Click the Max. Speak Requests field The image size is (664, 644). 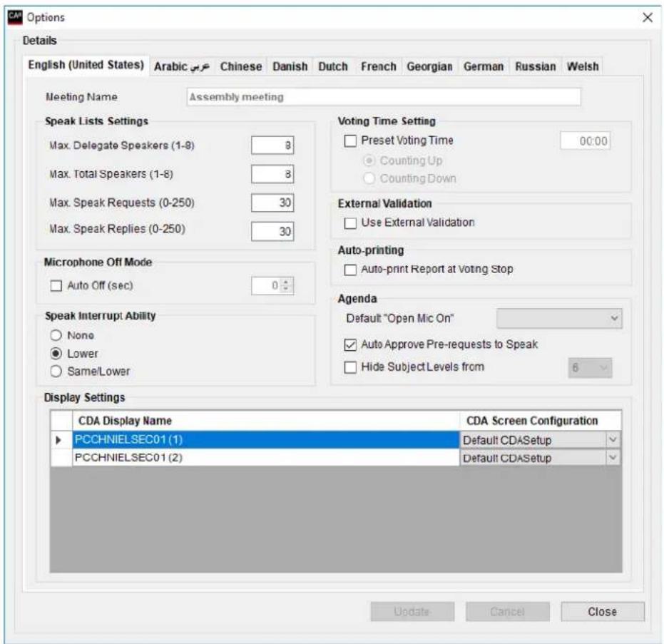coord(272,203)
